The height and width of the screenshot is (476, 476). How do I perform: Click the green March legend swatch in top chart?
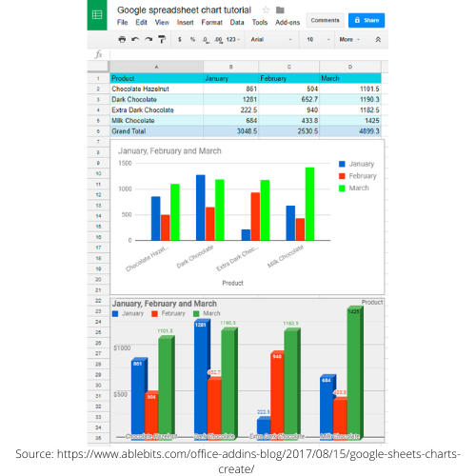342,188
